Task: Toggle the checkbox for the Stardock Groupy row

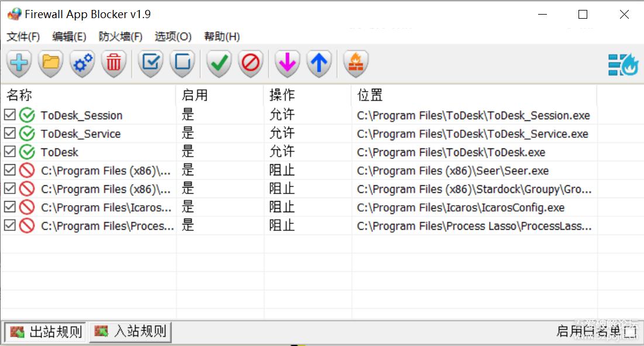Action: 10,188
